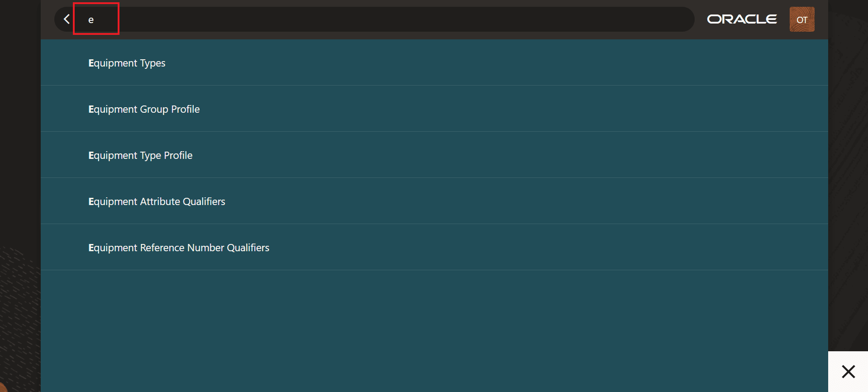
Task: Click the back arrow in search bar
Action: [x=67, y=19]
